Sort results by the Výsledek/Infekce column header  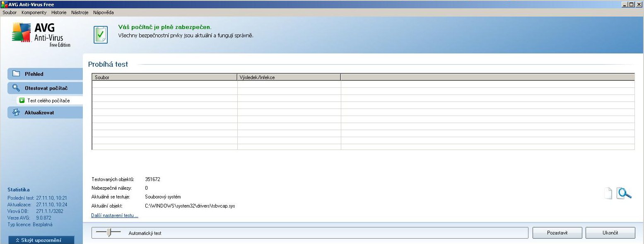pos(289,77)
